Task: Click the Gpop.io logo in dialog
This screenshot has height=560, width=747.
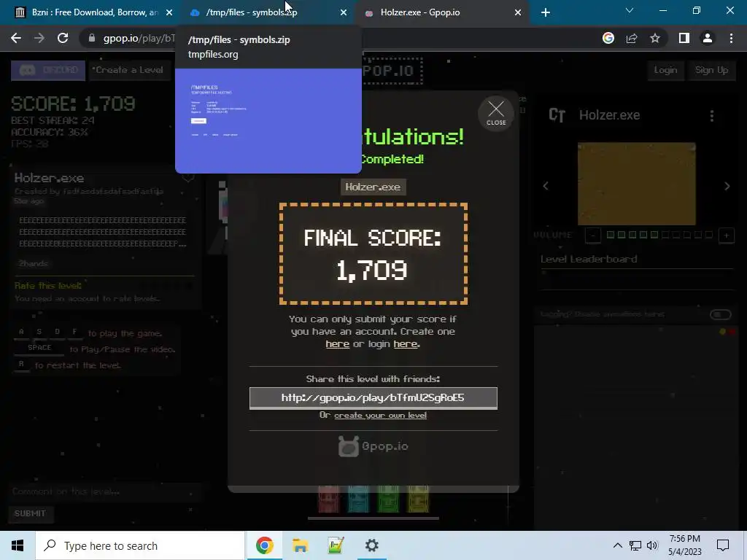Action: click(373, 446)
